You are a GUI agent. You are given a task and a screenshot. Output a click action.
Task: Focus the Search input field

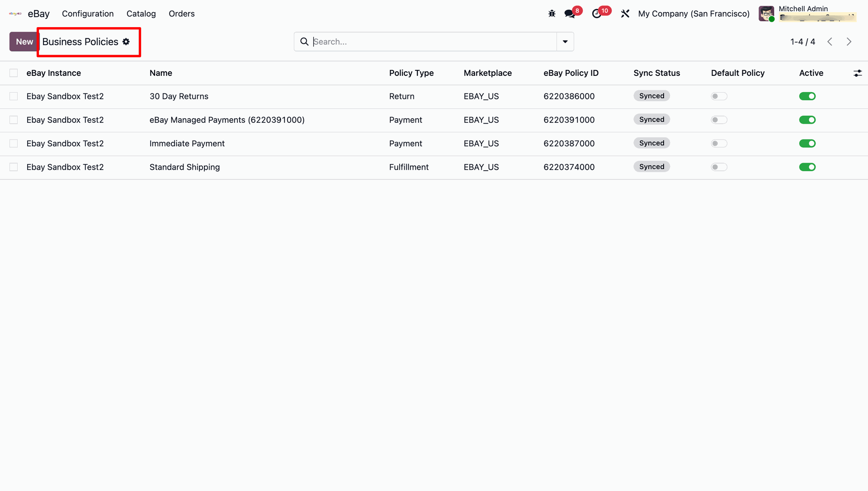click(x=434, y=42)
